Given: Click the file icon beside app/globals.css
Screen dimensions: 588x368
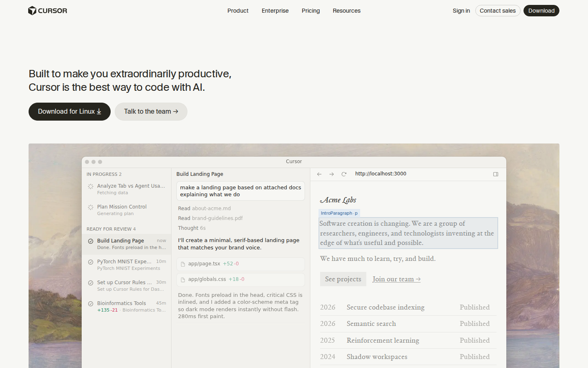Looking at the screenshot, I should pyautogui.click(x=183, y=279).
